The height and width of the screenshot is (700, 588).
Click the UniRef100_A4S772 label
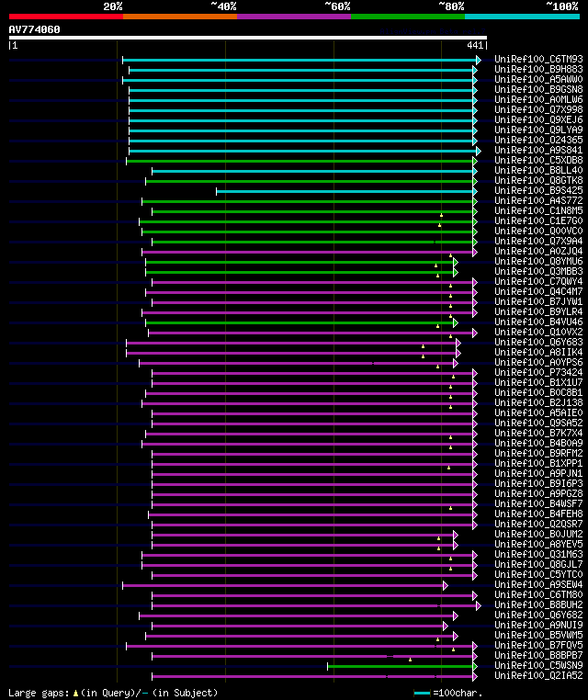pos(538,200)
